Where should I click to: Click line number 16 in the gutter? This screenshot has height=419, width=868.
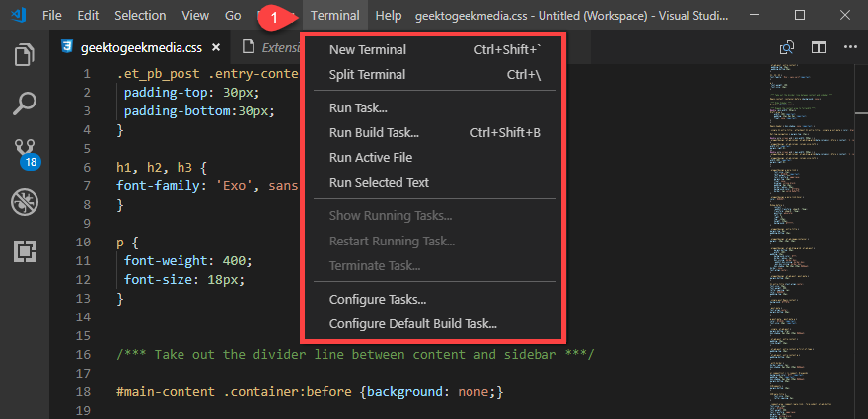tap(83, 354)
